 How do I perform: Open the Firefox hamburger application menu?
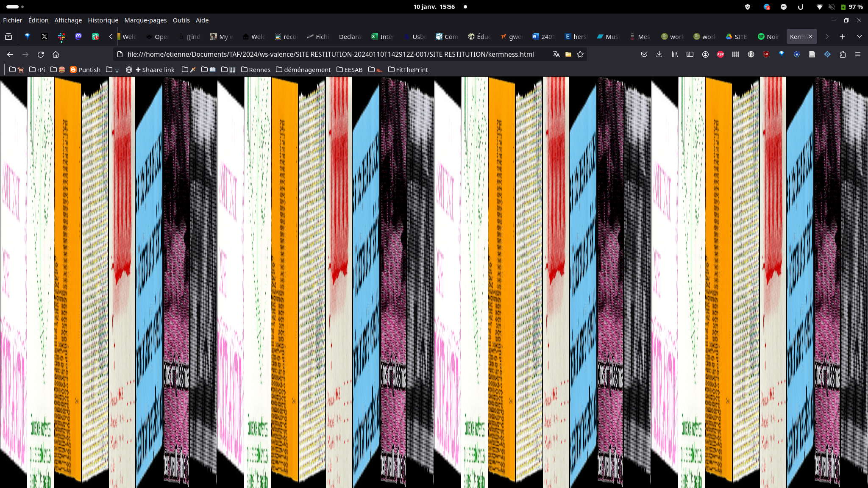click(x=858, y=54)
